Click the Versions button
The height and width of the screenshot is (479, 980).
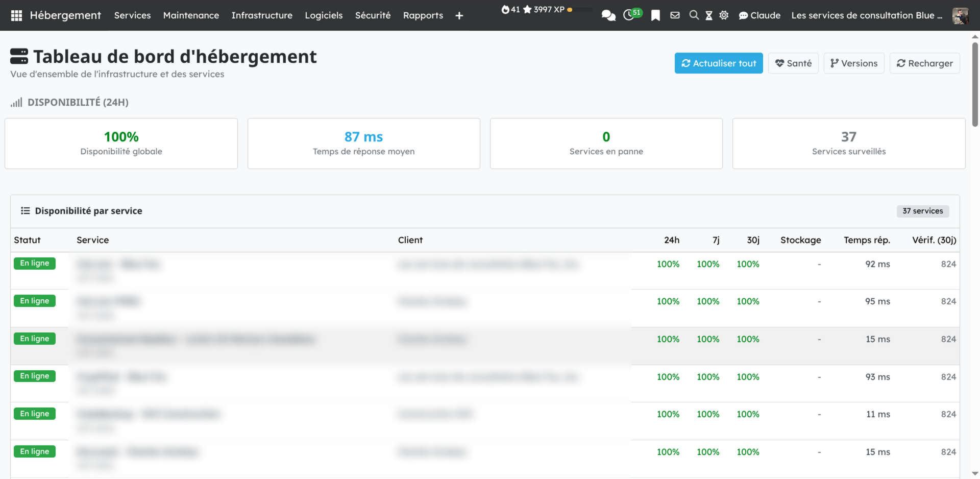point(853,63)
